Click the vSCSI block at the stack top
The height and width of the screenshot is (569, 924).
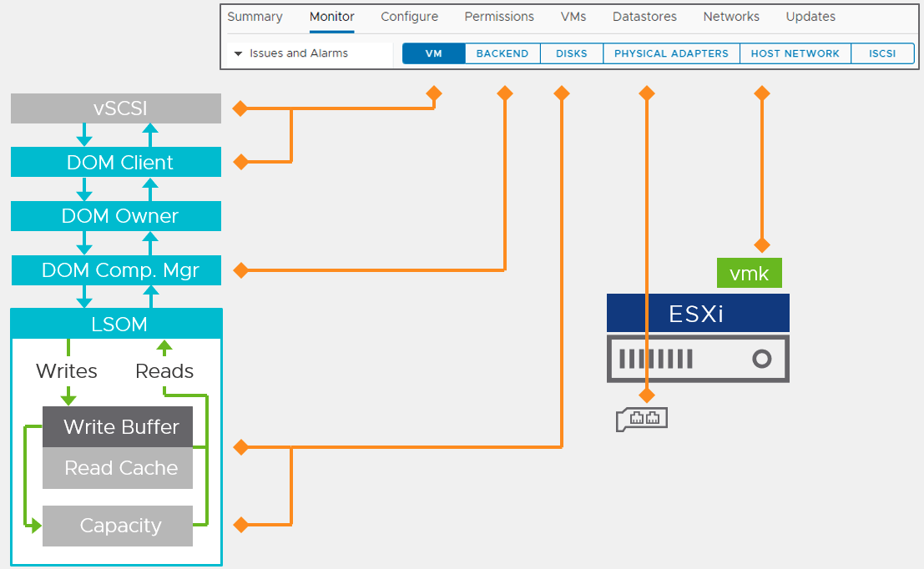(x=116, y=108)
